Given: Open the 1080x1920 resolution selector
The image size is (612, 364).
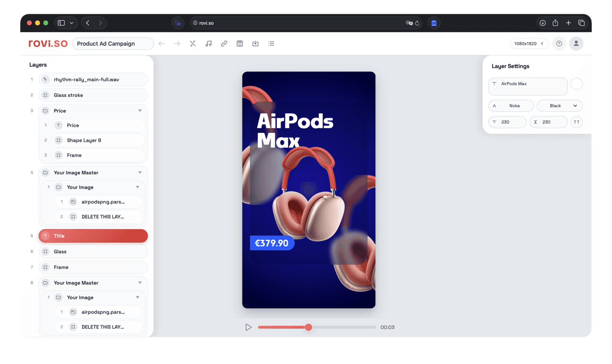Looking at the screenshot, I should 529,43.
